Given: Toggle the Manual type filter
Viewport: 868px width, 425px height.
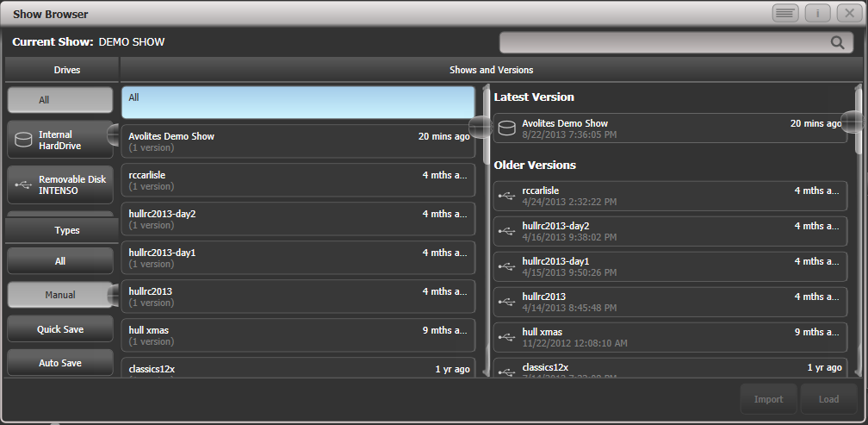Looking at the screenshot, I should point(59,295).
